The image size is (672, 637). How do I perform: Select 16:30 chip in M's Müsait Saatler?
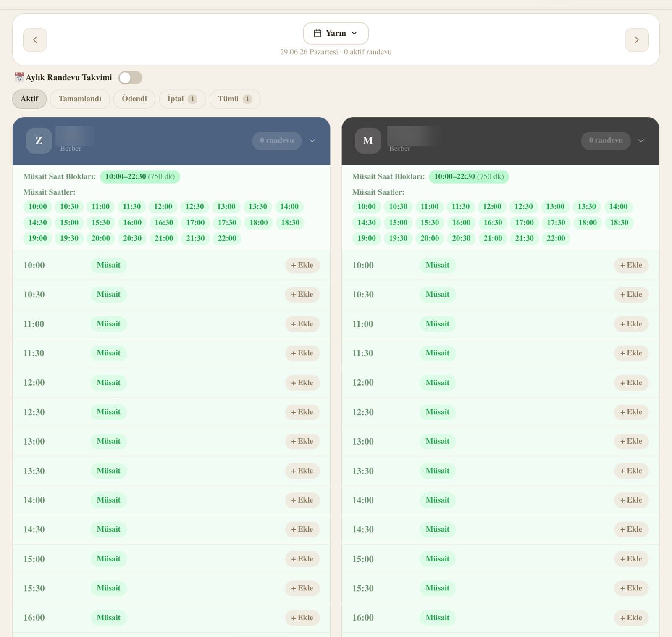pyautogui.click(x=493, y=223)
